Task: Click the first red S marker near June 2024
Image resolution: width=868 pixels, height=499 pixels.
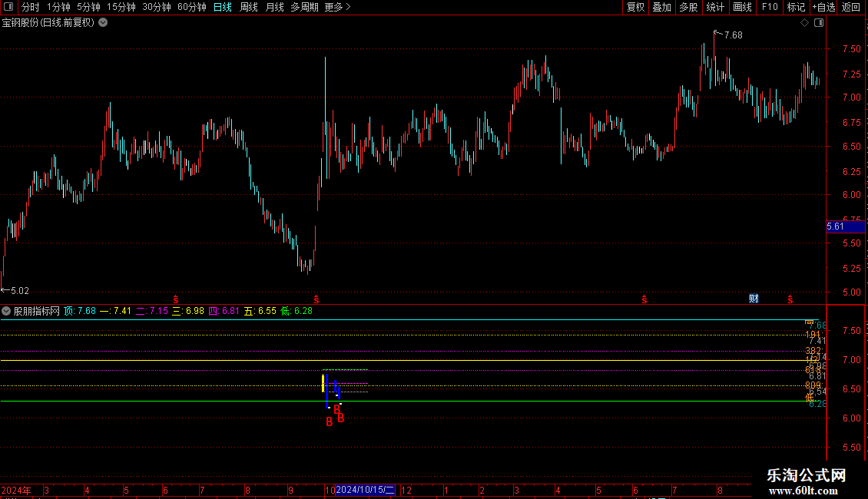Action: point(175,299)
